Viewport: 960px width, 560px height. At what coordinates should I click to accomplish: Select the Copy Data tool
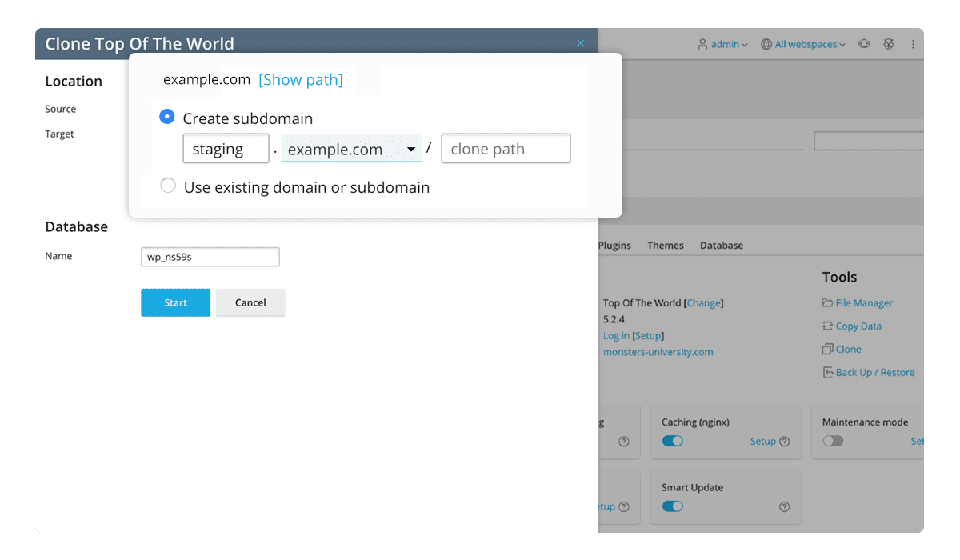[858, 326]
